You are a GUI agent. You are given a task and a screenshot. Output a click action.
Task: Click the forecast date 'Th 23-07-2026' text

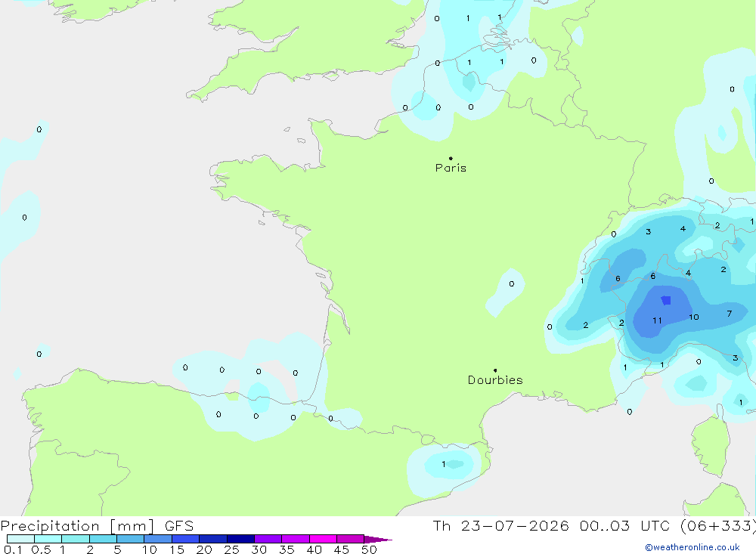[500, 525]
